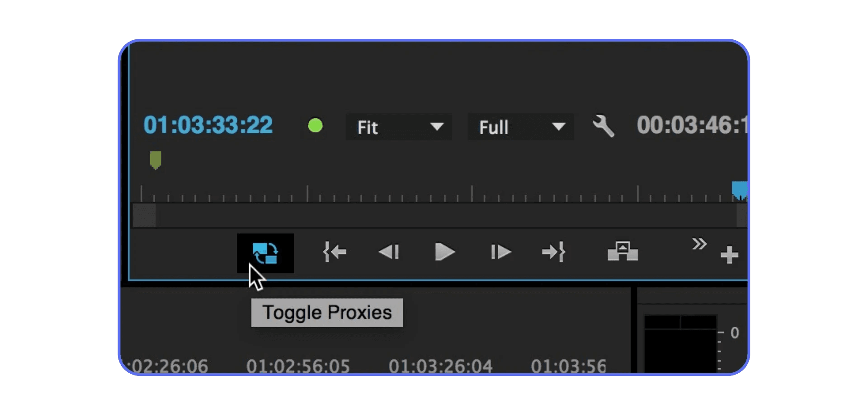This screenshot has width=868, height=413.
Task: Go to In point button
Action: (335, 252)
